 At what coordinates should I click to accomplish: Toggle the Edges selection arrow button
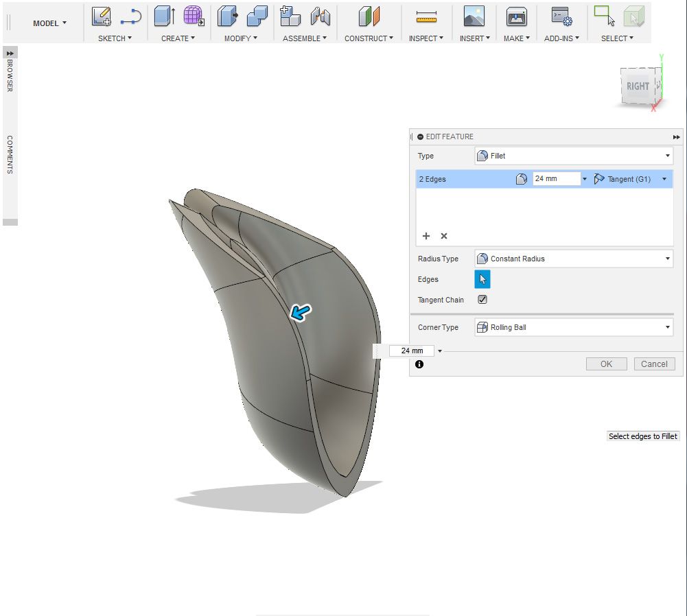point(482,279)
